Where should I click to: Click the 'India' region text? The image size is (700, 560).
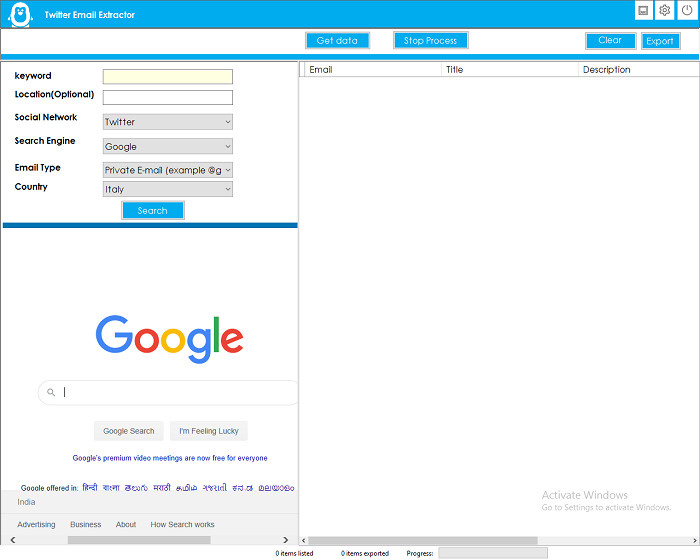coord(26,502)
